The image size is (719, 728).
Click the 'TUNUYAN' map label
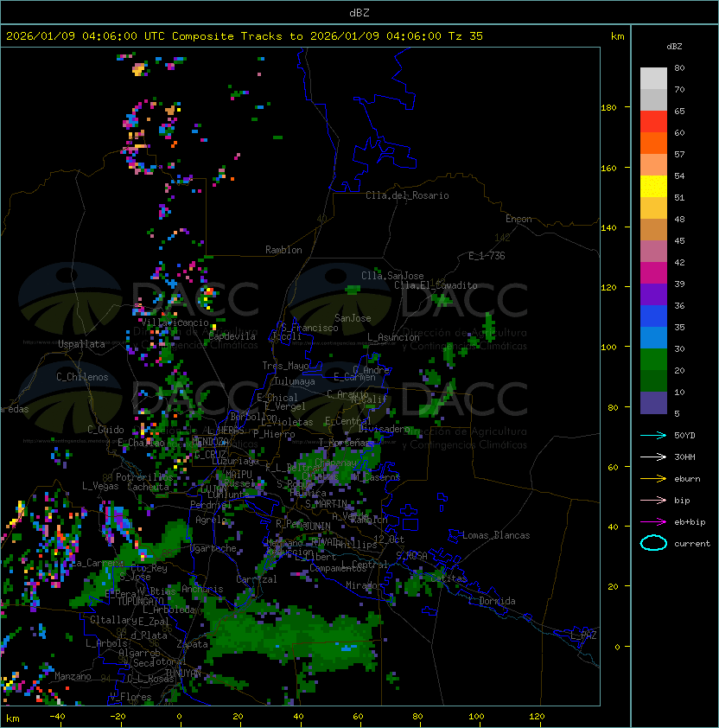pyautogui.click(x=183, y=673)
